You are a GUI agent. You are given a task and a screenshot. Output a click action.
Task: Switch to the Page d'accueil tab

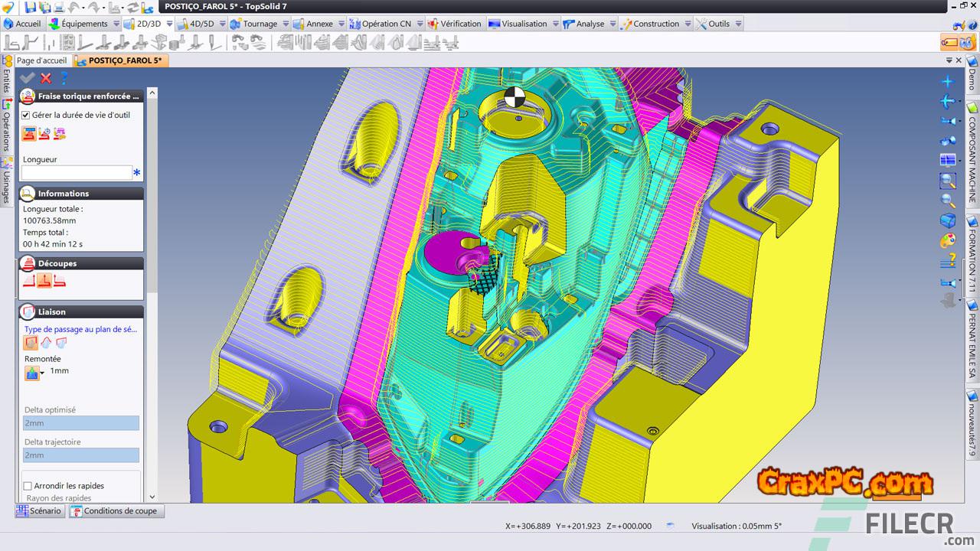pyautogui.click(x=41, y=60)
